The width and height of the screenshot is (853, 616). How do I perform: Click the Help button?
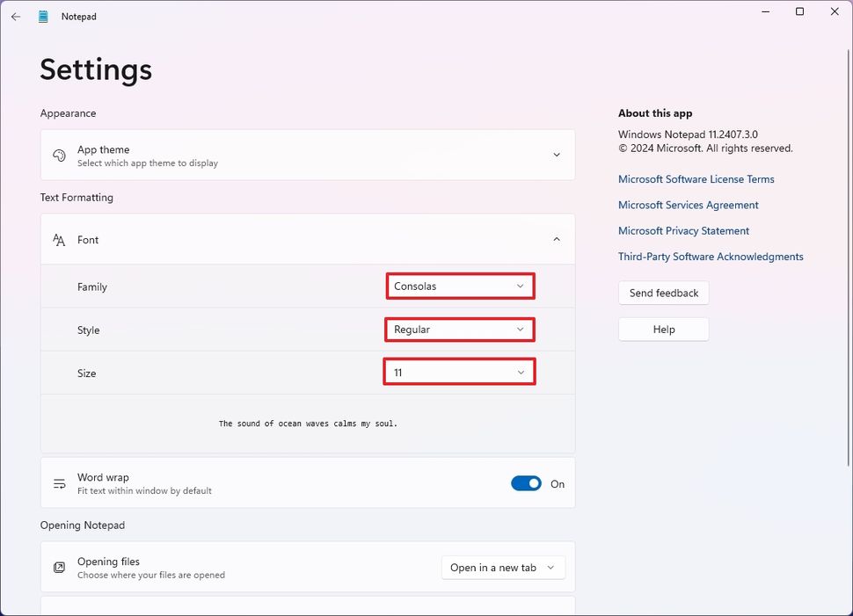(663, 329)
